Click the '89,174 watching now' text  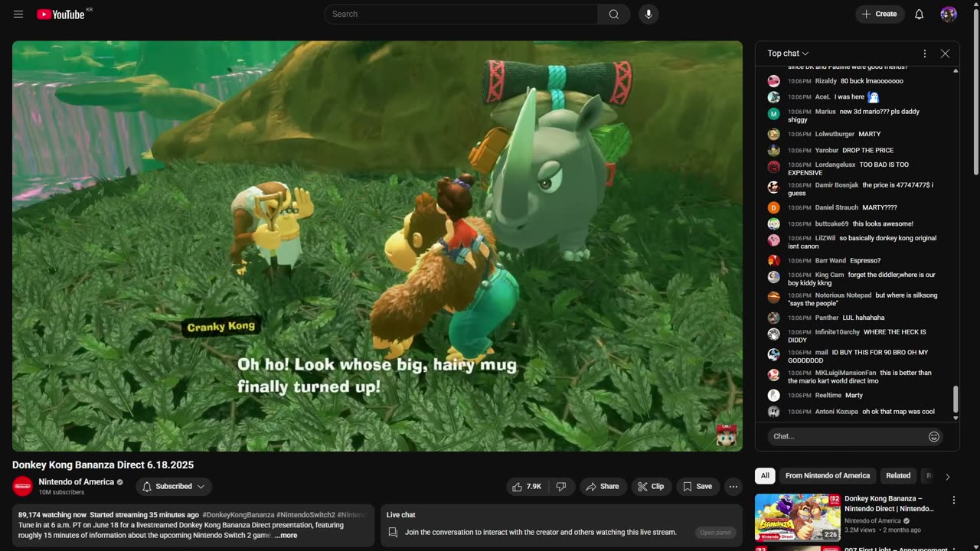point(52,515)
